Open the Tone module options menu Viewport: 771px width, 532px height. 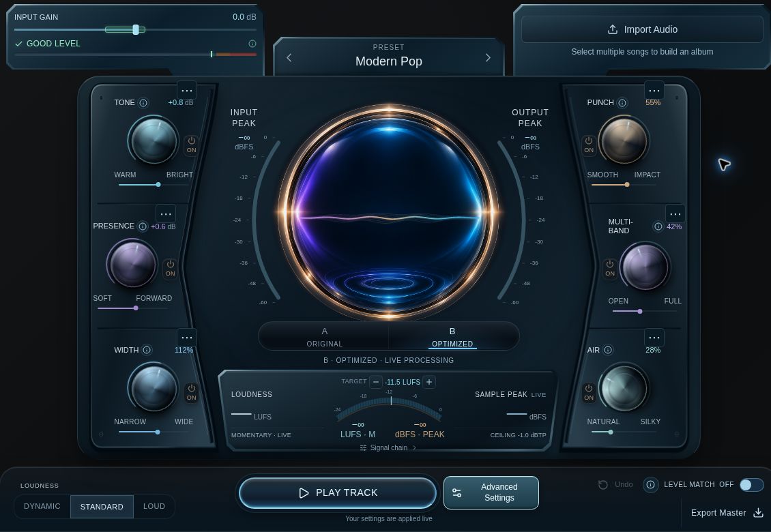click(x=186, y=91)
